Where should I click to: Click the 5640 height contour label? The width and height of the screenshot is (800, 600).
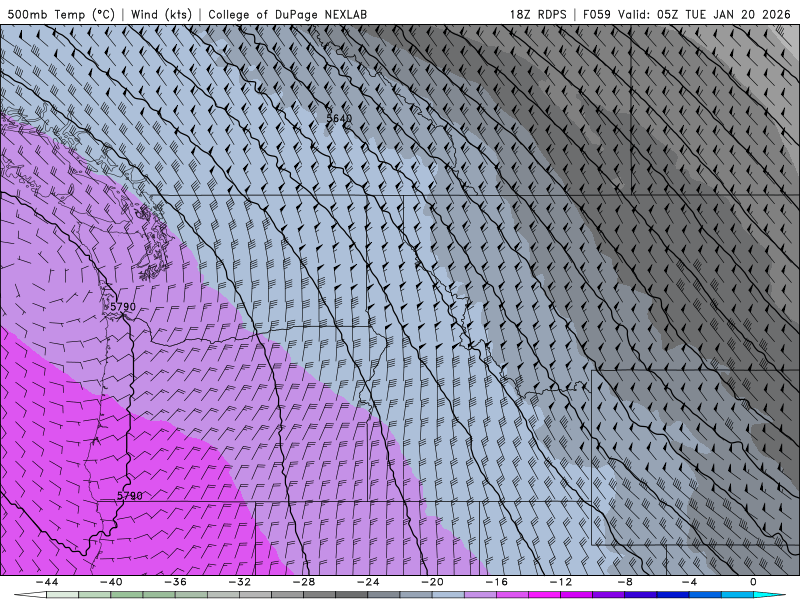339,118
